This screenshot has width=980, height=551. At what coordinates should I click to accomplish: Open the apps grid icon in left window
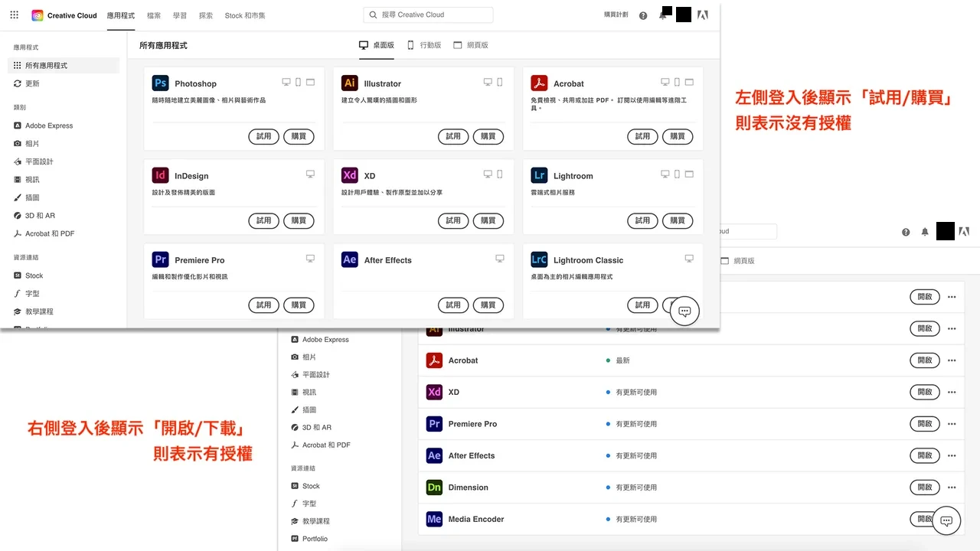[14, 15]
